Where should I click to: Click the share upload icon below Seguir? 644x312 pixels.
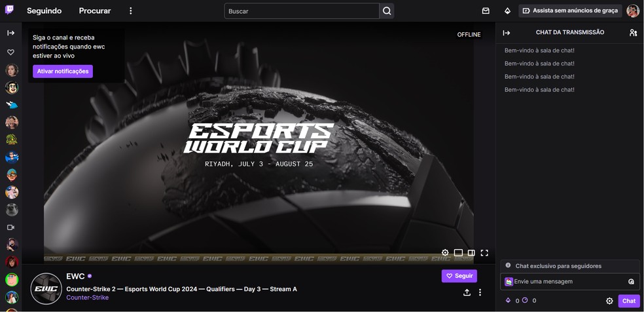(467, 292)
